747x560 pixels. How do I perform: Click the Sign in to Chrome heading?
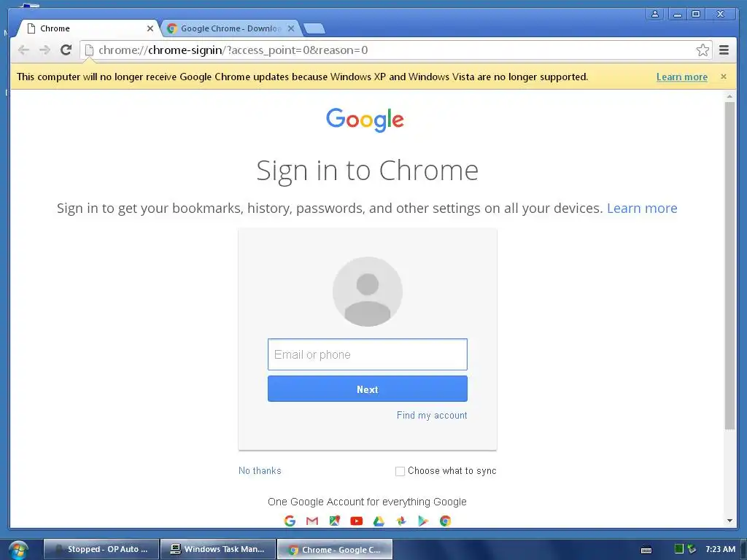[368, 171]
